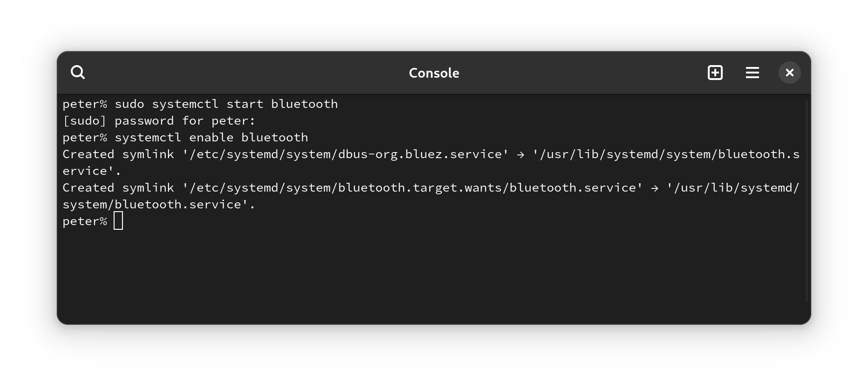Click the wrapped "ervice'." text line
868x387 pixels.
pos(92,171)
